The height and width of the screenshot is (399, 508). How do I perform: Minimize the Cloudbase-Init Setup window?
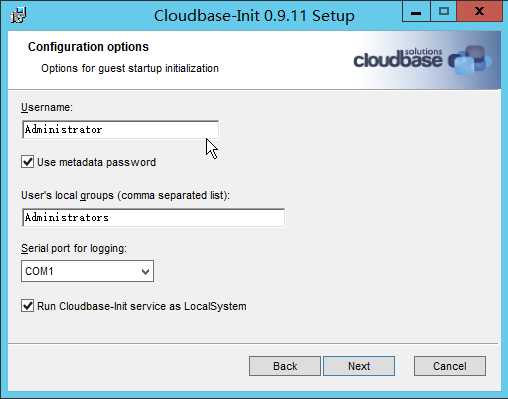click(x=416, y=12)
